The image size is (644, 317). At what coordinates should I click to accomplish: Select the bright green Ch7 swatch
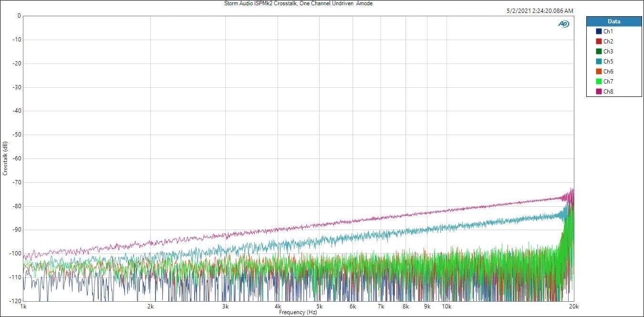[x=599, y=82]
